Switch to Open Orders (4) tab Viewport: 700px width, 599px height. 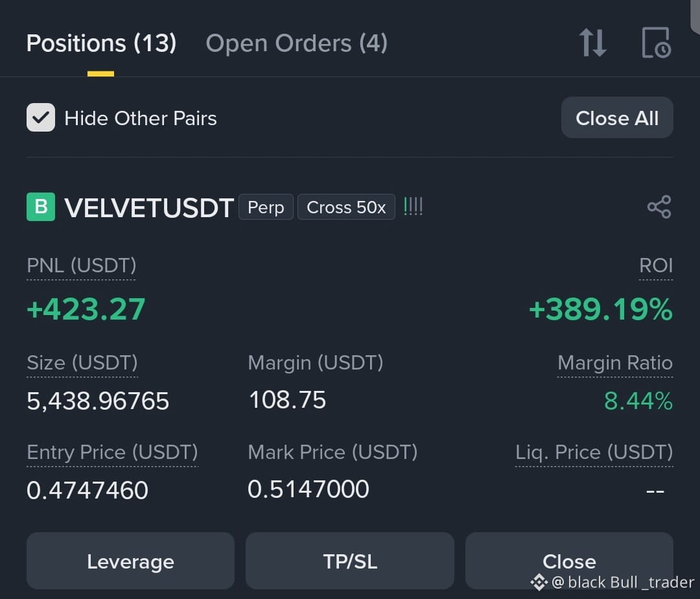296,43
